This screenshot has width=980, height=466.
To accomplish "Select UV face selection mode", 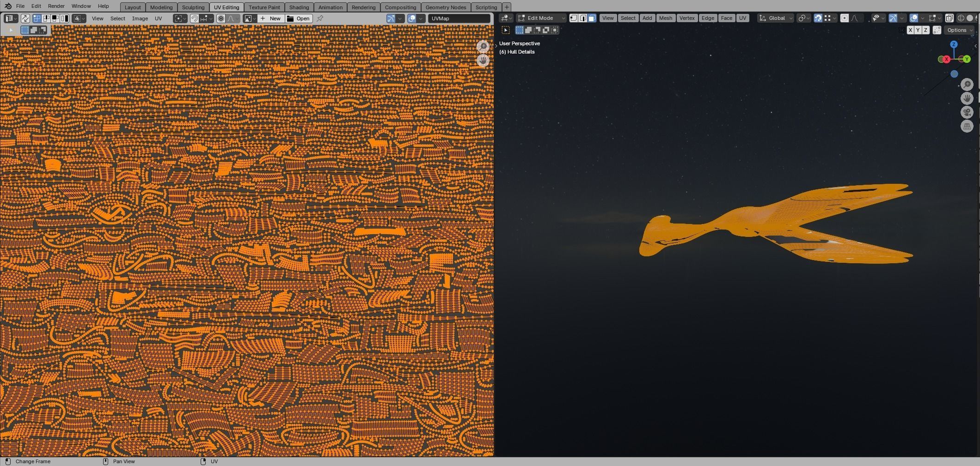I will [55, 18].
